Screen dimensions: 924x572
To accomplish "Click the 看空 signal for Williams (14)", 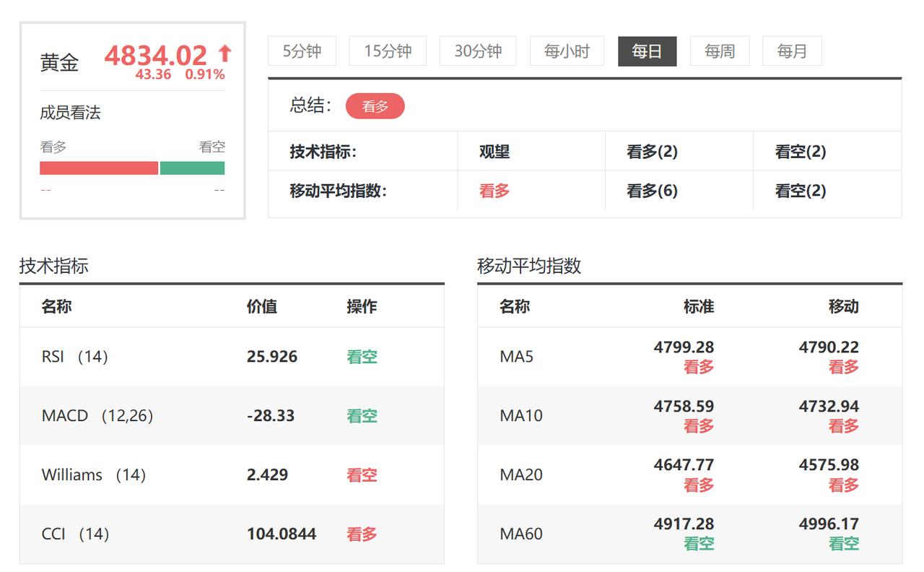I will click(x=360, y=474).
